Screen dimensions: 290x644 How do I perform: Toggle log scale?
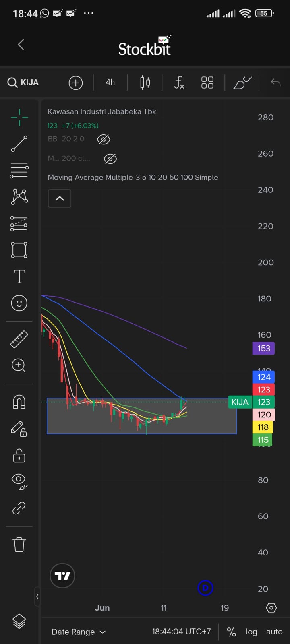(251, 632)
